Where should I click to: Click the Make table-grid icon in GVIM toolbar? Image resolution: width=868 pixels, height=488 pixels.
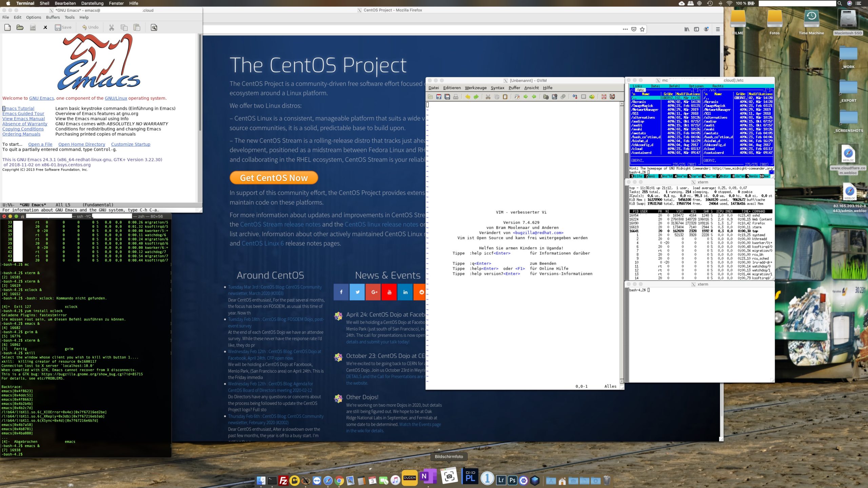[583, 97]
